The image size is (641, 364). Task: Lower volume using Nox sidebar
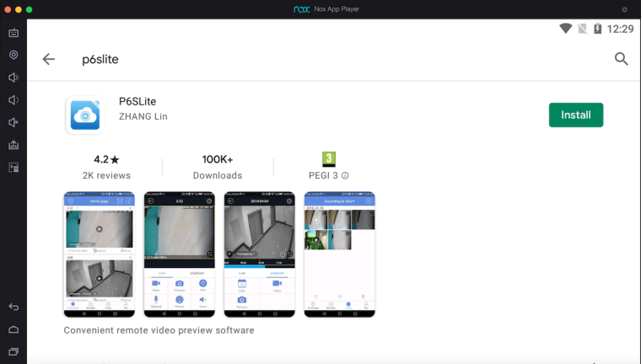tap(13, 99)
